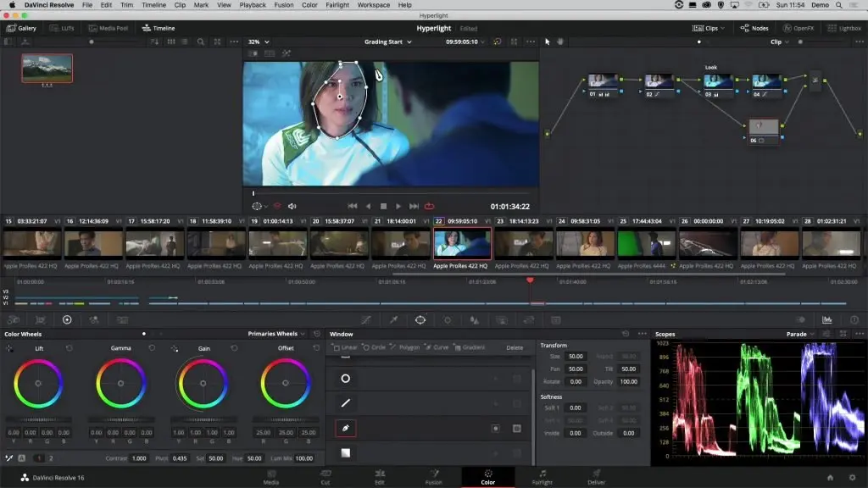868x488 pixels.
Task: Toggle the Gallery panel
Action: coord(21,28)
